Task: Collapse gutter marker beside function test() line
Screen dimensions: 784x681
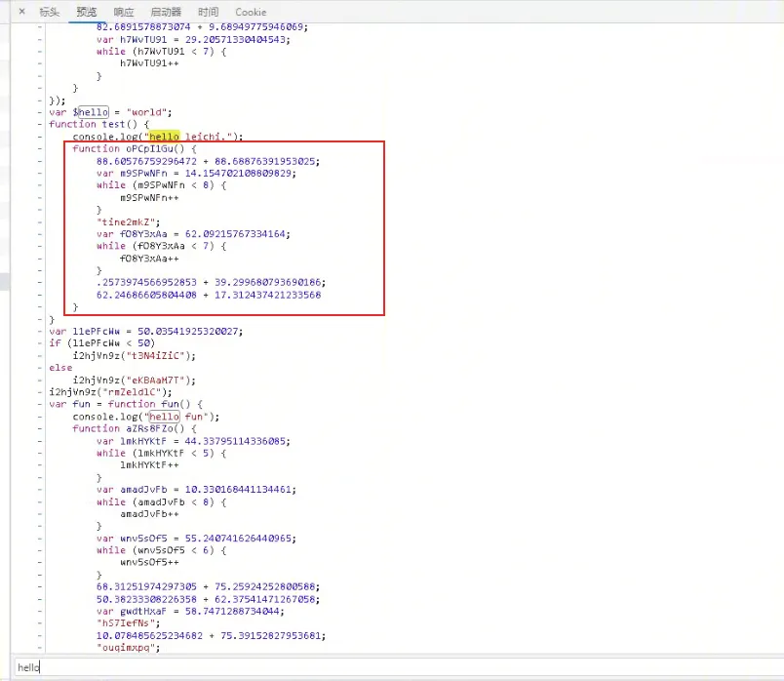Action: (40, 125)
